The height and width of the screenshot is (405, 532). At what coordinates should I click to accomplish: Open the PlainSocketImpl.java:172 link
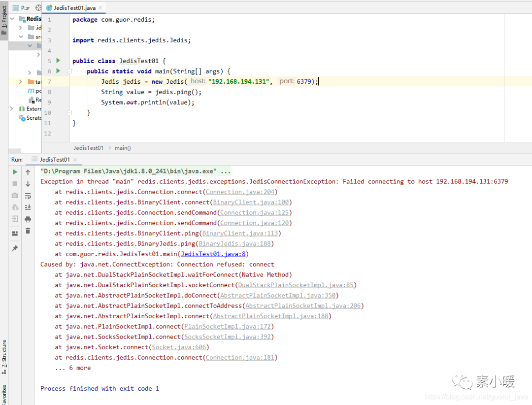click(227, 327)
